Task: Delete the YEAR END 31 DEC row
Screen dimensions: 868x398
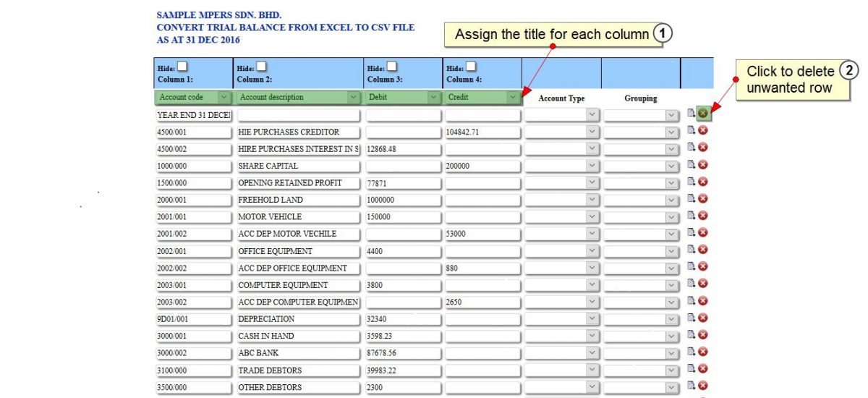Action: tap(702, 114)
